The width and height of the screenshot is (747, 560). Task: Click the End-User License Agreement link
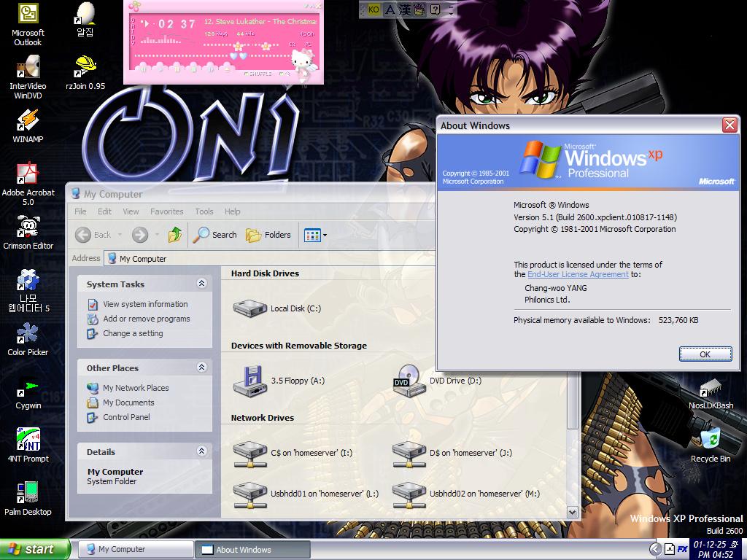[578, 275]
